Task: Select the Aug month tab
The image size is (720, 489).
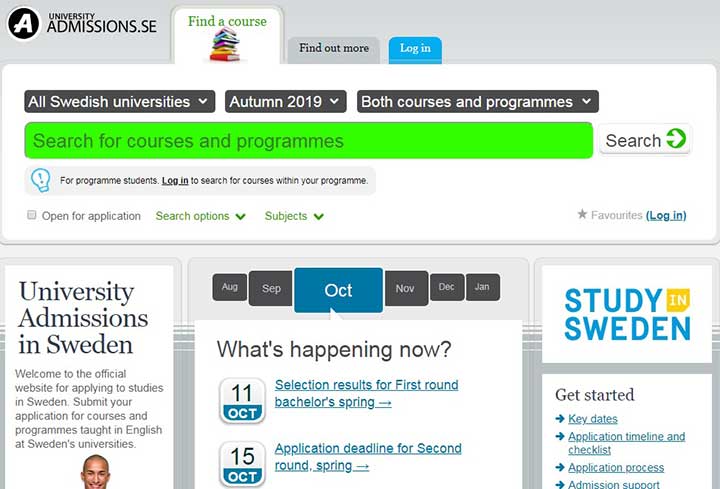Action: tap(230, 287)
